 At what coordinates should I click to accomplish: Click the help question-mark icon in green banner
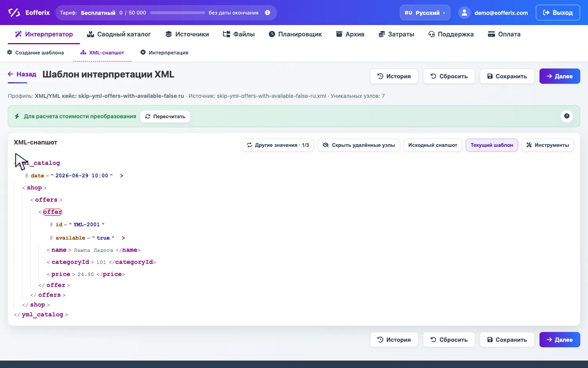(x=566, y=116)
